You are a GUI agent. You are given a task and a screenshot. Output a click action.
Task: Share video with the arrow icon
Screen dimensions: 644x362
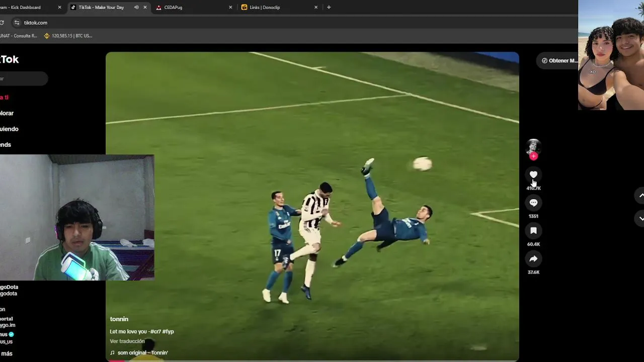pyautogui.click(x=533, y=259)
